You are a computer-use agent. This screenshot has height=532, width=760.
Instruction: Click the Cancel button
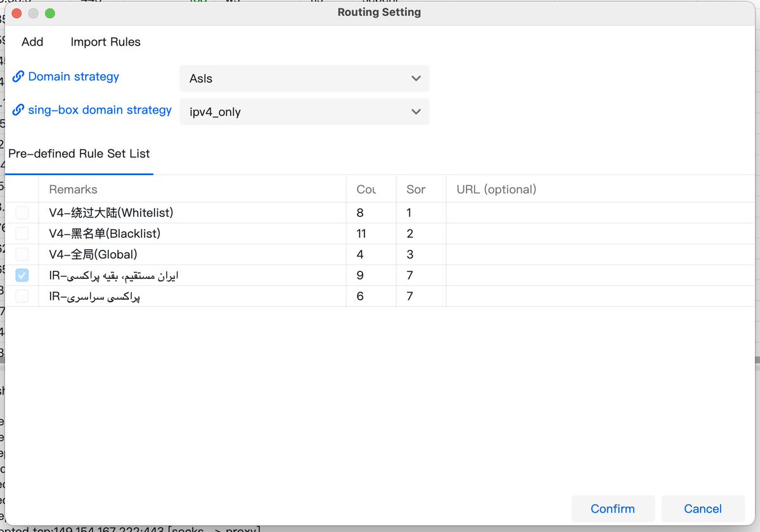tap(703, 509)
